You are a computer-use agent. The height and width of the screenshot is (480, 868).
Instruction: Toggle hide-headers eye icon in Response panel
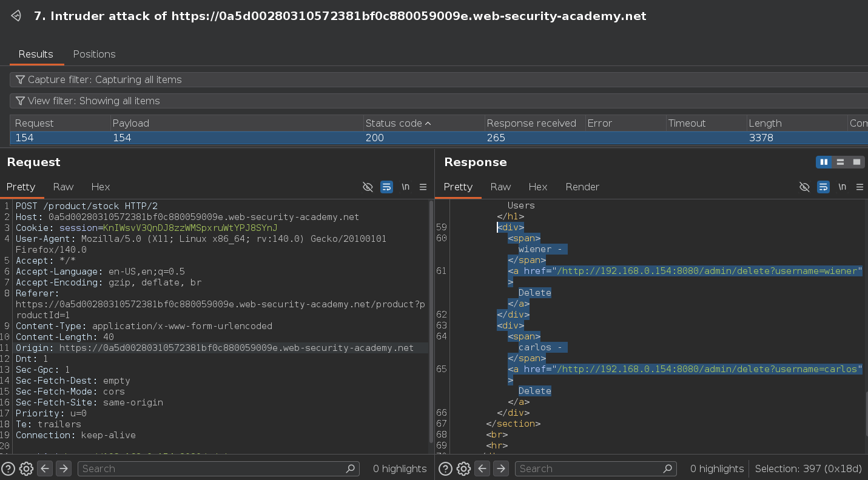tap(804, 187)
